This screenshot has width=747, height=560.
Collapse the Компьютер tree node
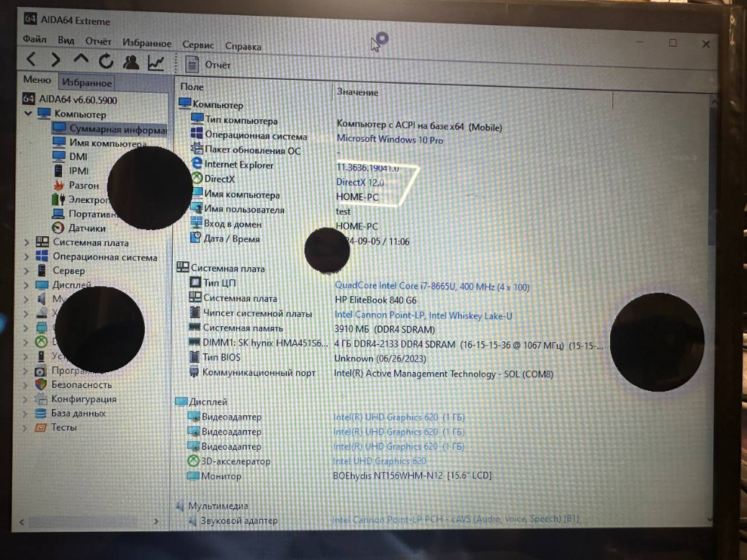[x=27, y=113]
